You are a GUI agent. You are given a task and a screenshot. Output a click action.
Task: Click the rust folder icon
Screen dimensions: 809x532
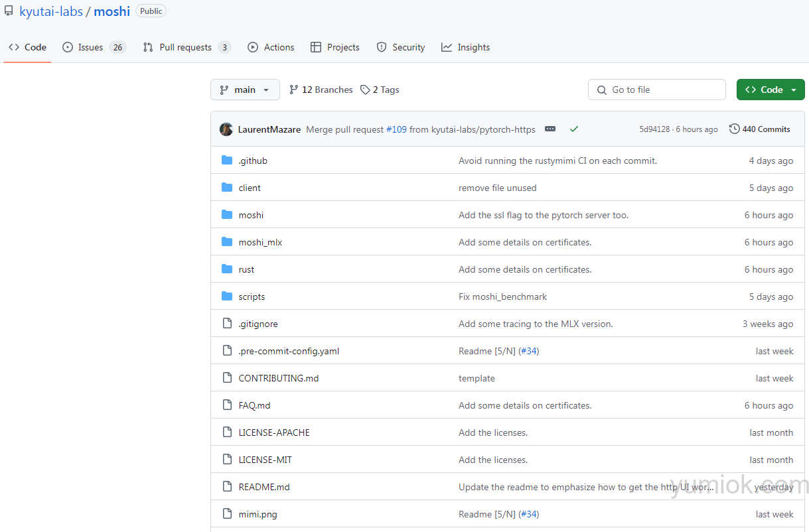[227, 269]
